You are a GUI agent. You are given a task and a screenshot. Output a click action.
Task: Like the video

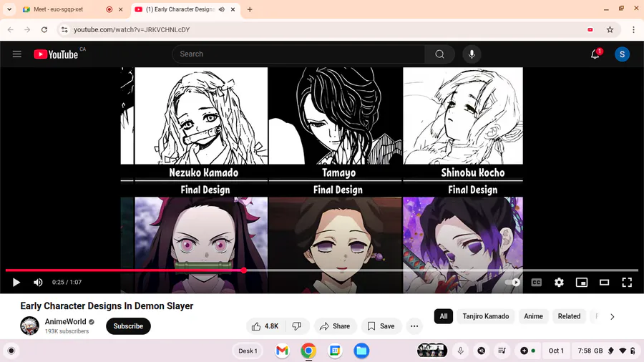click(265, 326)
